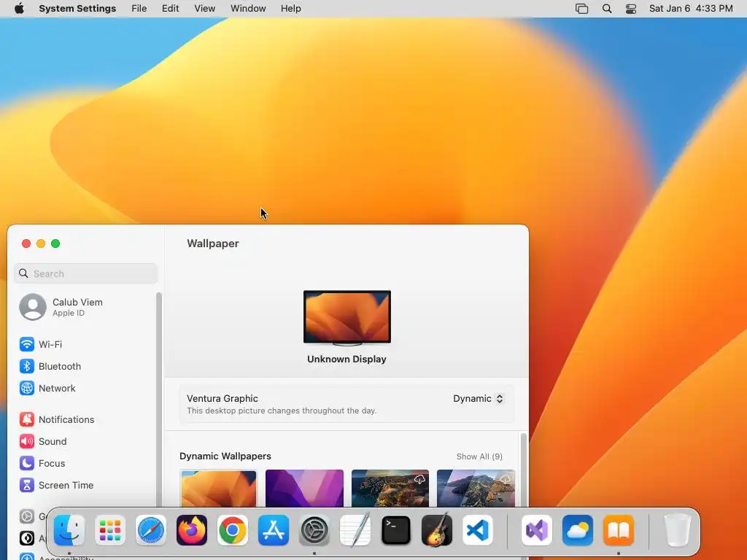This screenshot has width=747, height=560.
Task: Launch Finder from the Dock
Action: pos(69,530)
